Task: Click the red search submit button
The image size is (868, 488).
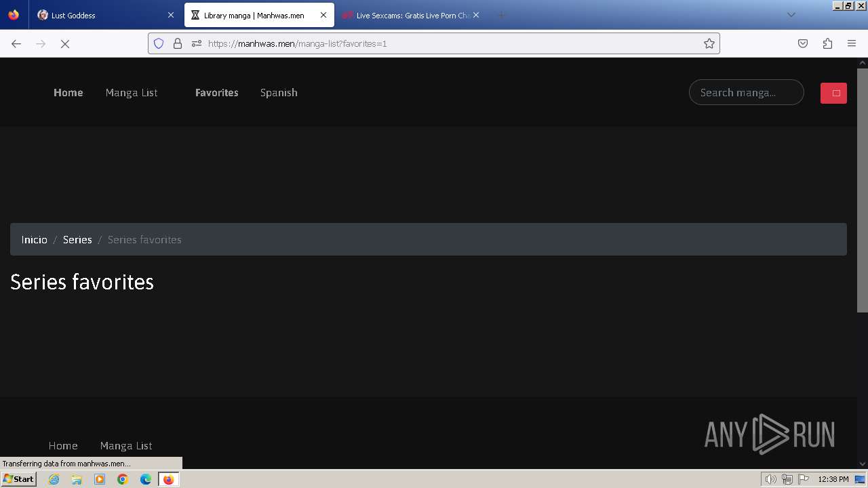Action: tap(833, 93)
